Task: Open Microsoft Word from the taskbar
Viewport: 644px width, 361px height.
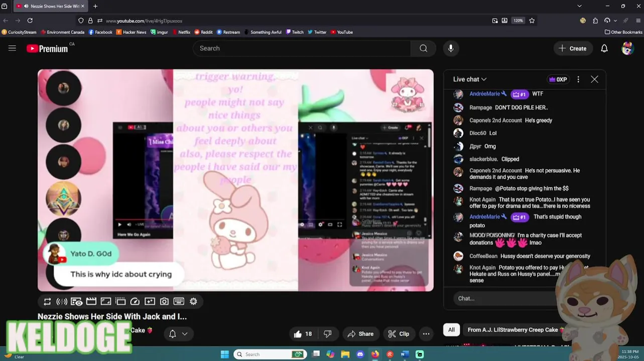Action: (x=405, y=354)
